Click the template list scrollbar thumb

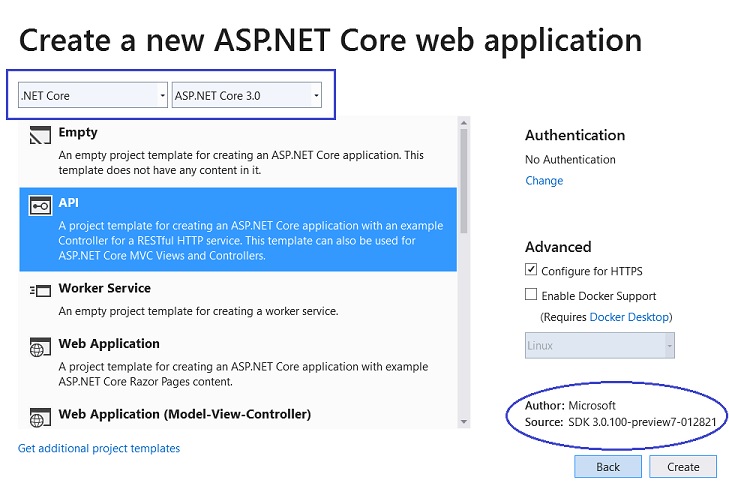(x=464, y=181)
